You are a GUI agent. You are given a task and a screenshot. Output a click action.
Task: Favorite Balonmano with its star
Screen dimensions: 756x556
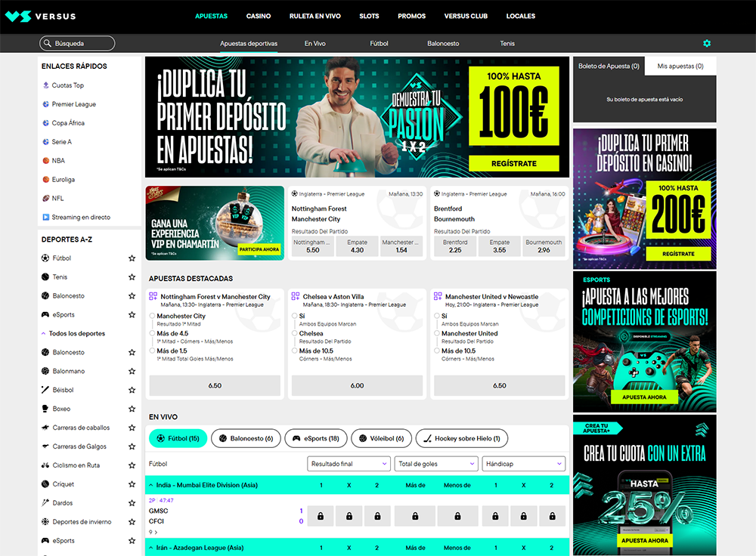click(132, 371)
